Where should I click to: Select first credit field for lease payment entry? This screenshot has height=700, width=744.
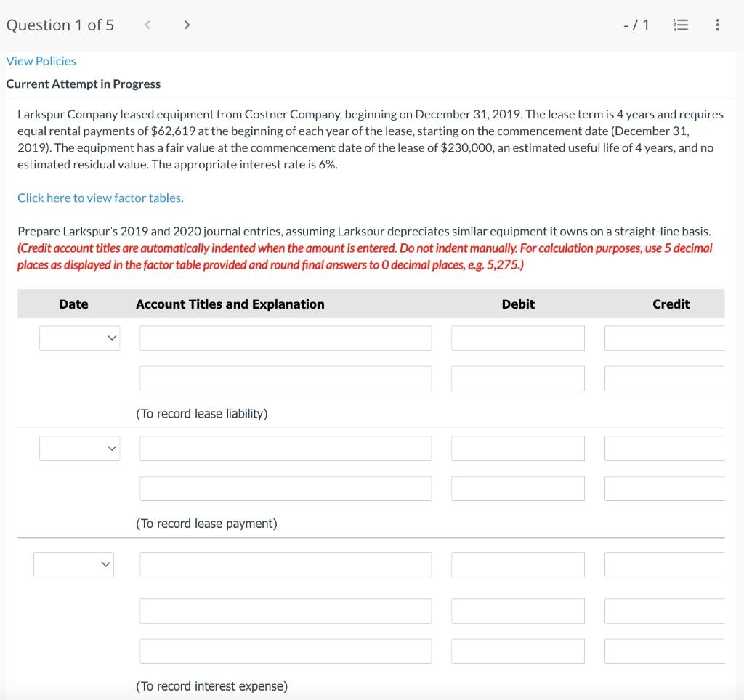[x=665, y=448]
